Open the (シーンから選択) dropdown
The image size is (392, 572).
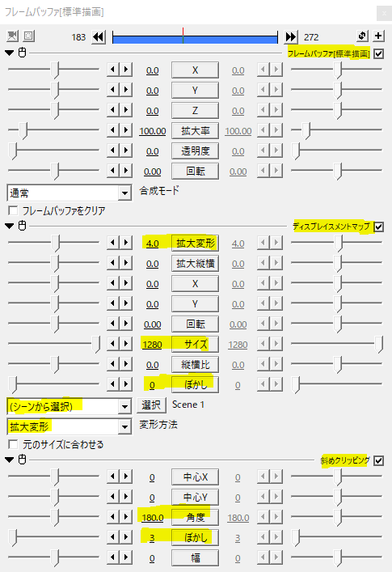pyautogui.click(x=70, y=406)
